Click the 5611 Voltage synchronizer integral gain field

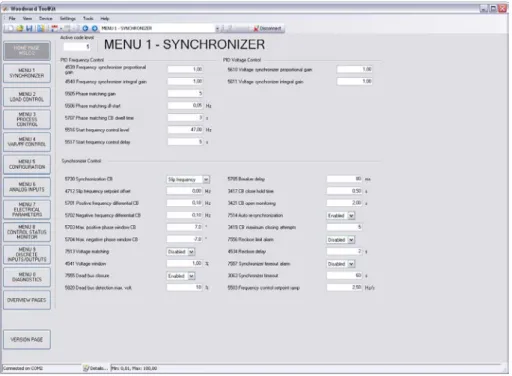(355, 81)
